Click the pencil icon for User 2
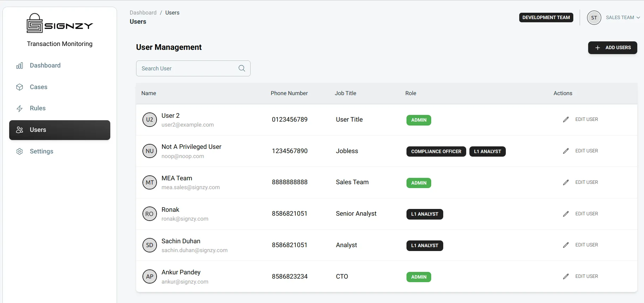This screenshot has width=644, height=303. coord(566,120)
